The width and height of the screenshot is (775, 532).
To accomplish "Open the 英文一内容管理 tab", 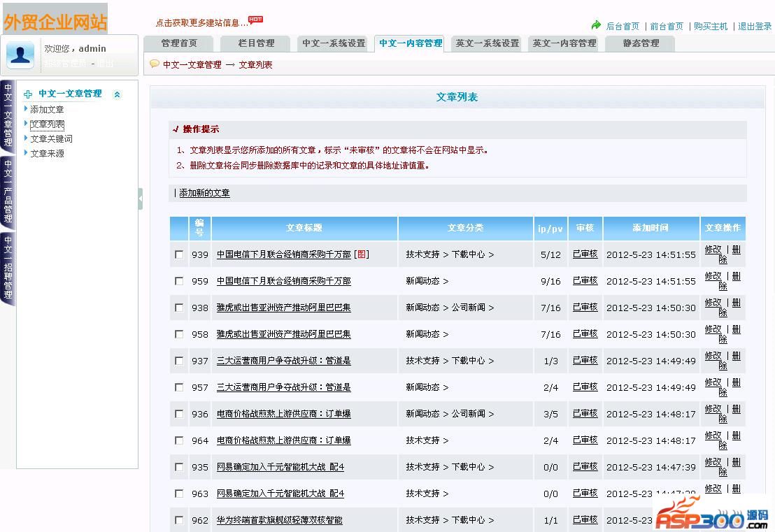I will [564, 43].
